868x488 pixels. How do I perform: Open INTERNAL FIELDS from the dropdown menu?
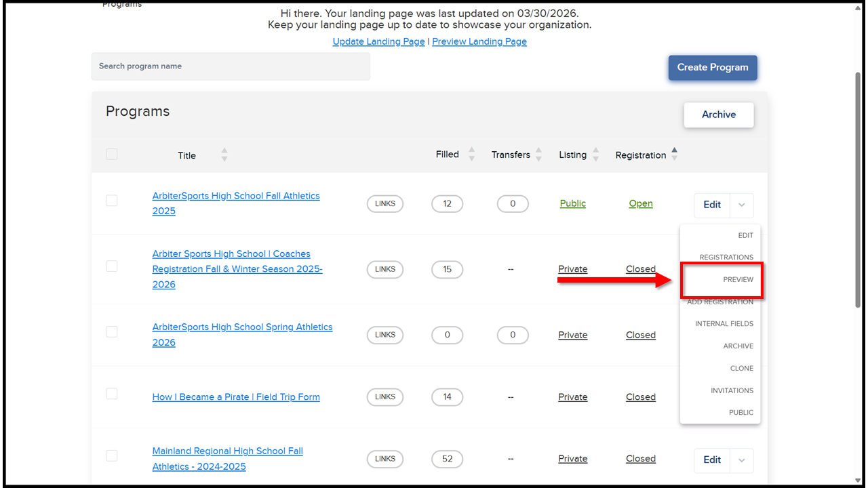(x=724, y=324)
